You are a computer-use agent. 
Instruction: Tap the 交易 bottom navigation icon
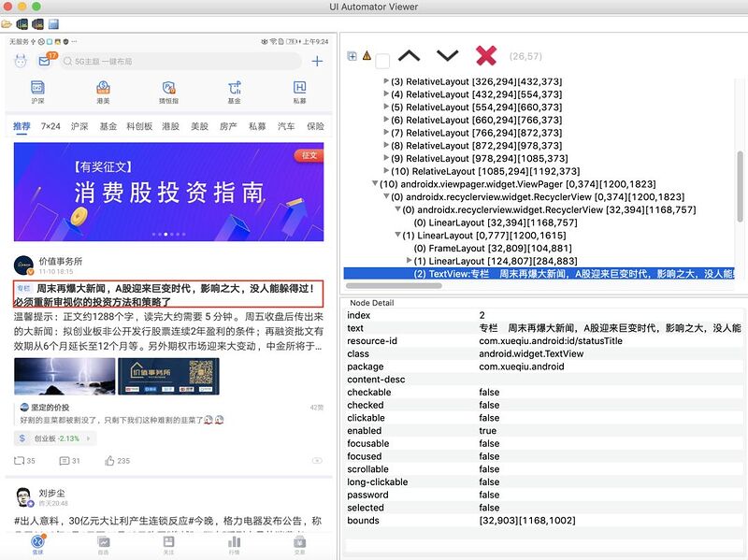[x=299, y=544]
